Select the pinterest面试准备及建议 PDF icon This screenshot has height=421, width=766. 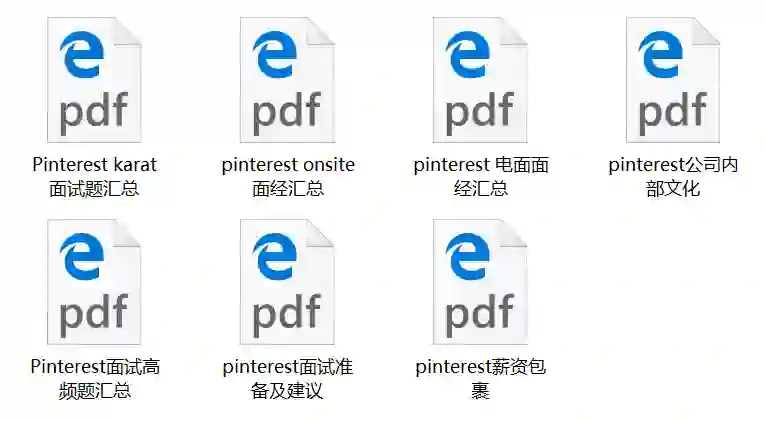[x=287, y=282]
